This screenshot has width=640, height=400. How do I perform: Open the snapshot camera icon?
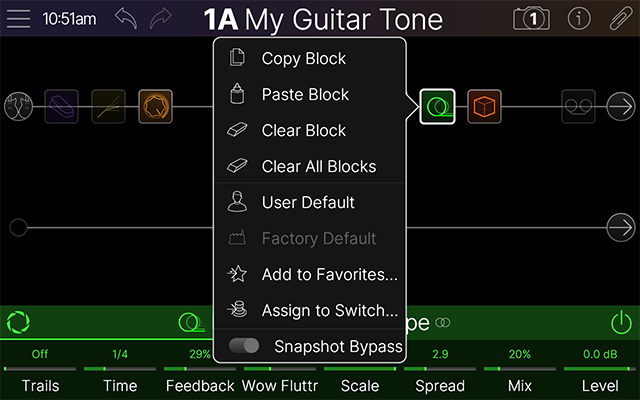pyautogui.click(x=531, y=19)
